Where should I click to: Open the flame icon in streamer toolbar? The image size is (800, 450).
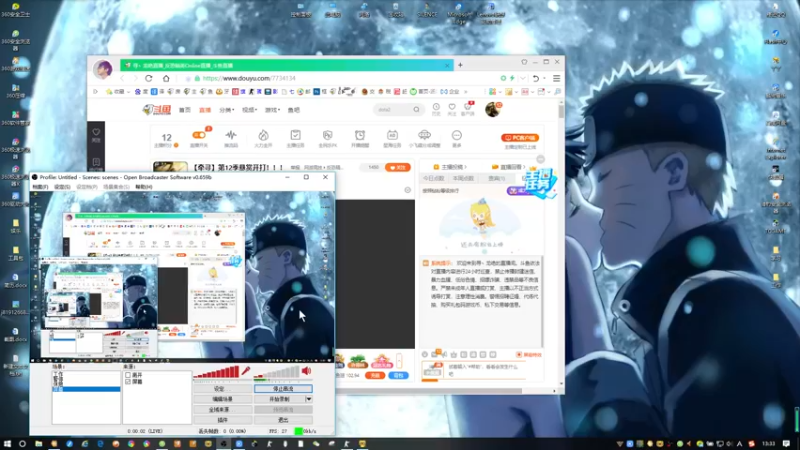[x=263, y=135]
